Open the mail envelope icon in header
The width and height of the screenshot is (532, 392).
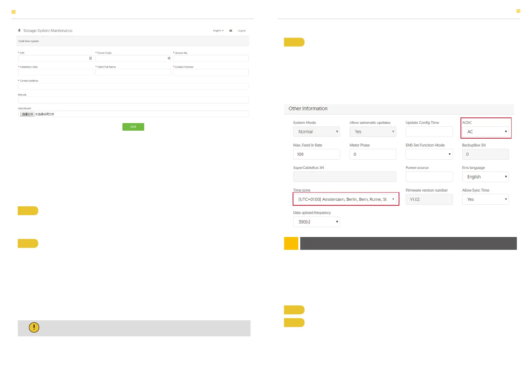point(231,31)
